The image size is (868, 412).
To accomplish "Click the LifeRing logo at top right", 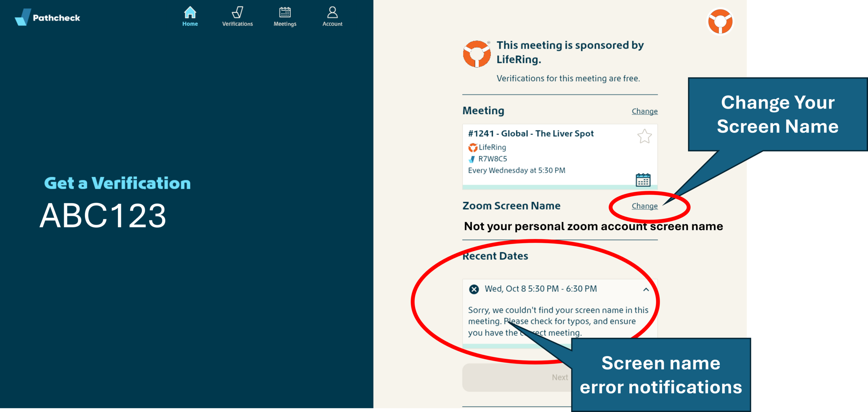I will 720,21.
